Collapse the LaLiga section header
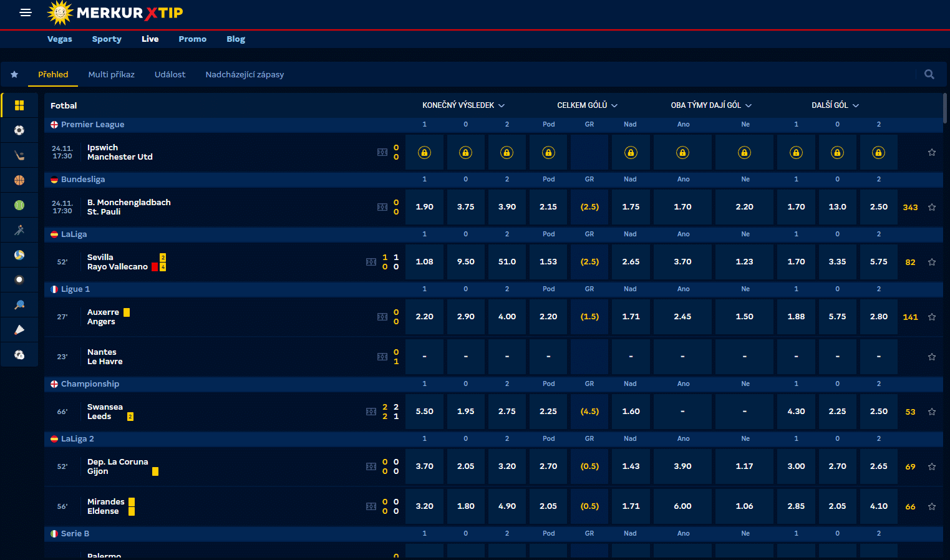 493,234
